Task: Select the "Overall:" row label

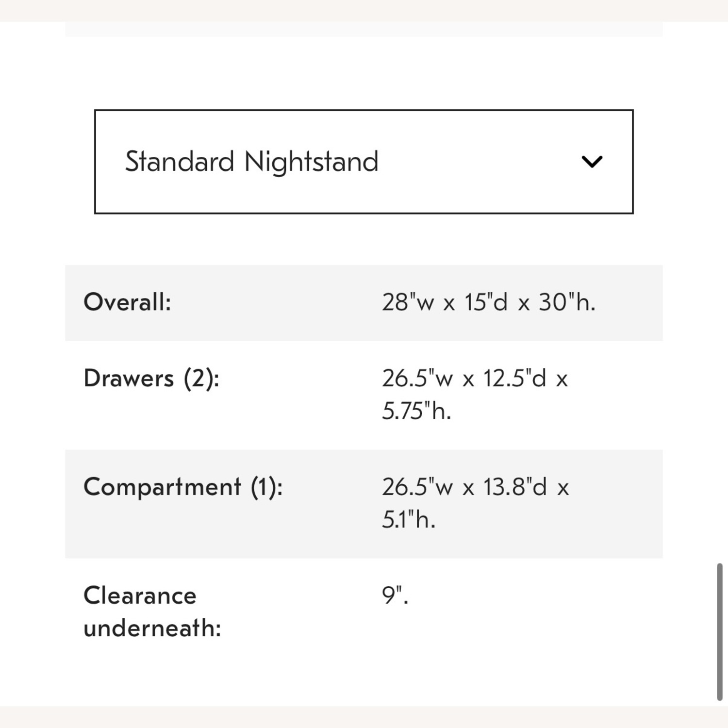Action: click(127, 302)
